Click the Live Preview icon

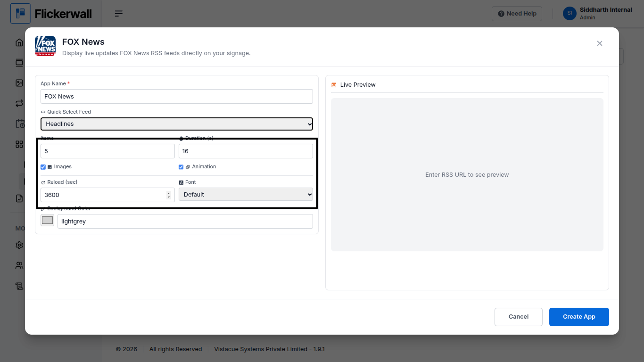point(334,85)
